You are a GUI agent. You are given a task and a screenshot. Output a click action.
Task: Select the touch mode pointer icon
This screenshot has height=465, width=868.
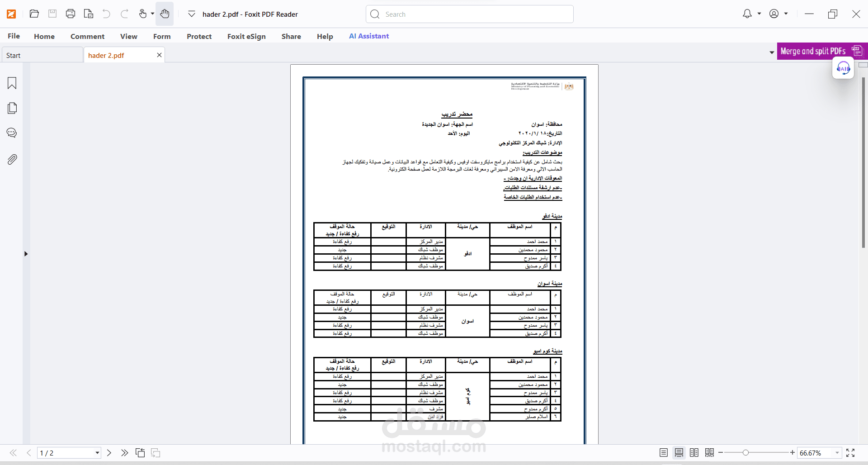(143, 14)
